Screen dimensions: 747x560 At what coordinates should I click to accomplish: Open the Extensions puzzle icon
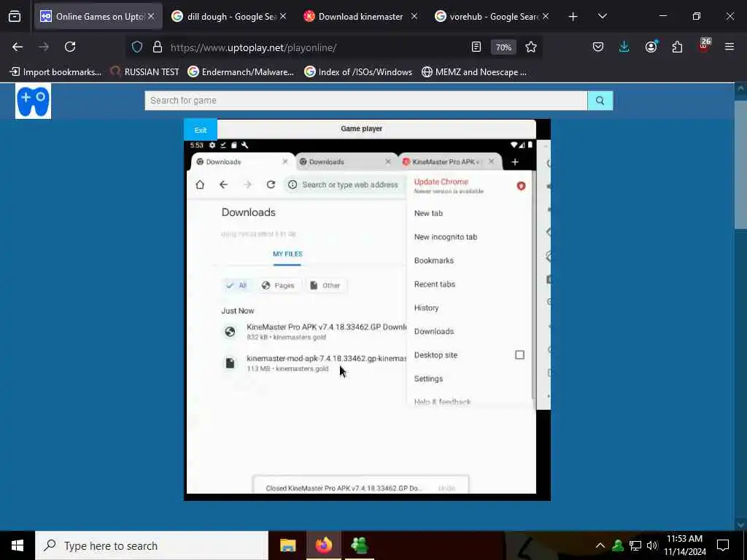tap(677, 47)
